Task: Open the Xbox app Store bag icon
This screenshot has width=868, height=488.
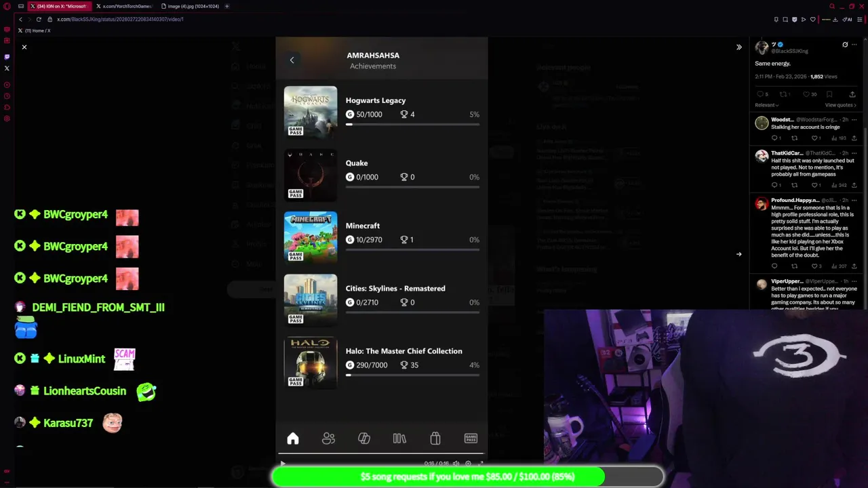Action: click(435, 439)
